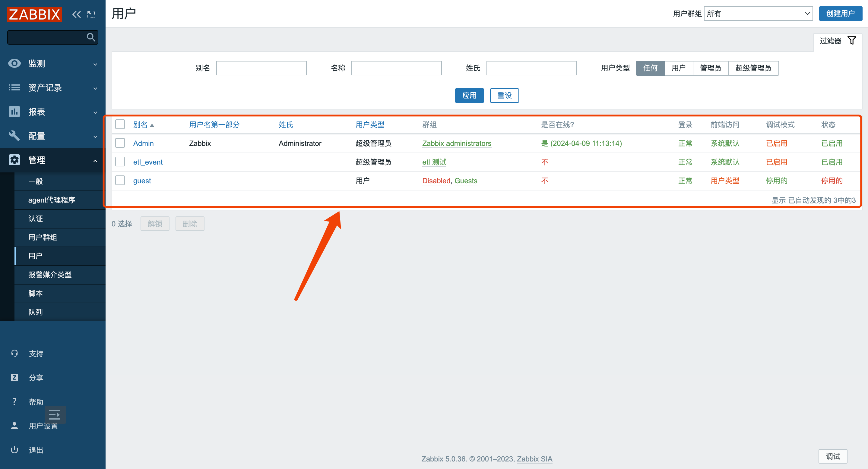Select Super admin user type filter
868x469 pixels.
tap(753, 68)
